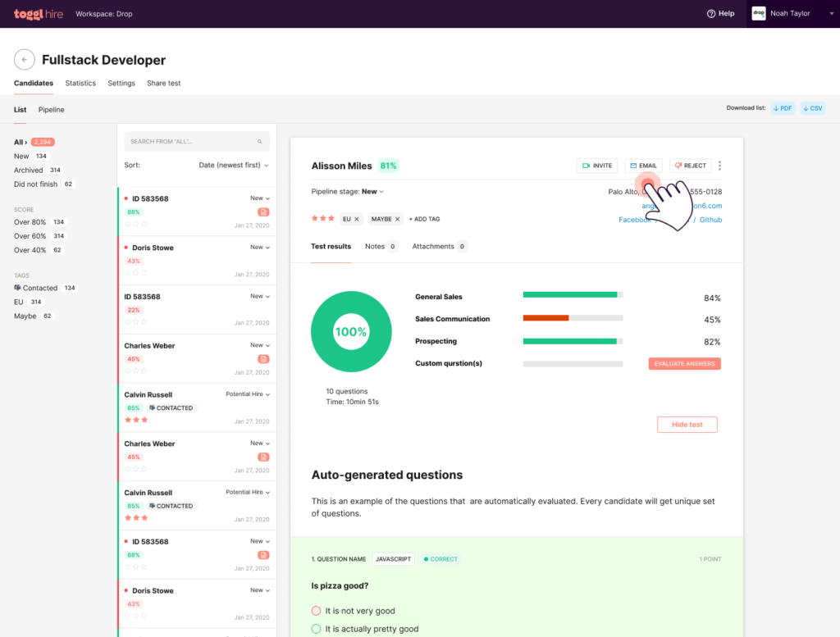Viewport: 840px width, 637px height.
Task: Open the three-dot menu beside Reject
Action: coord(719,166)
